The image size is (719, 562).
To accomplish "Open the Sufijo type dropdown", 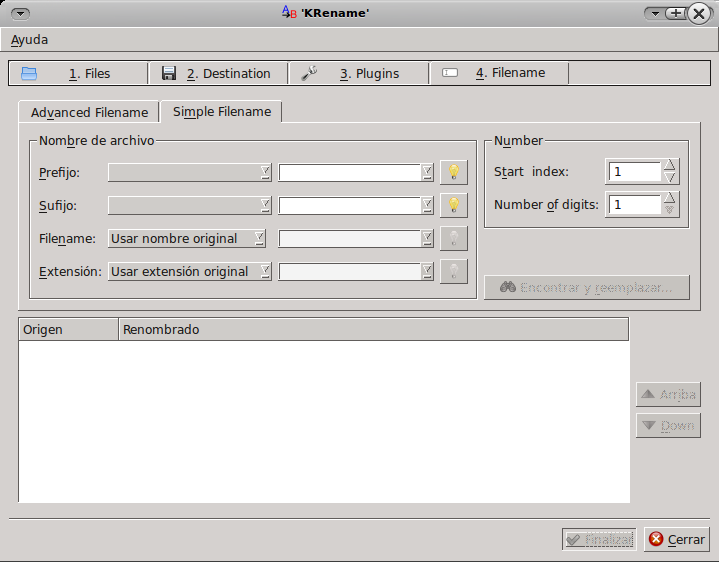I will [189, 205].
